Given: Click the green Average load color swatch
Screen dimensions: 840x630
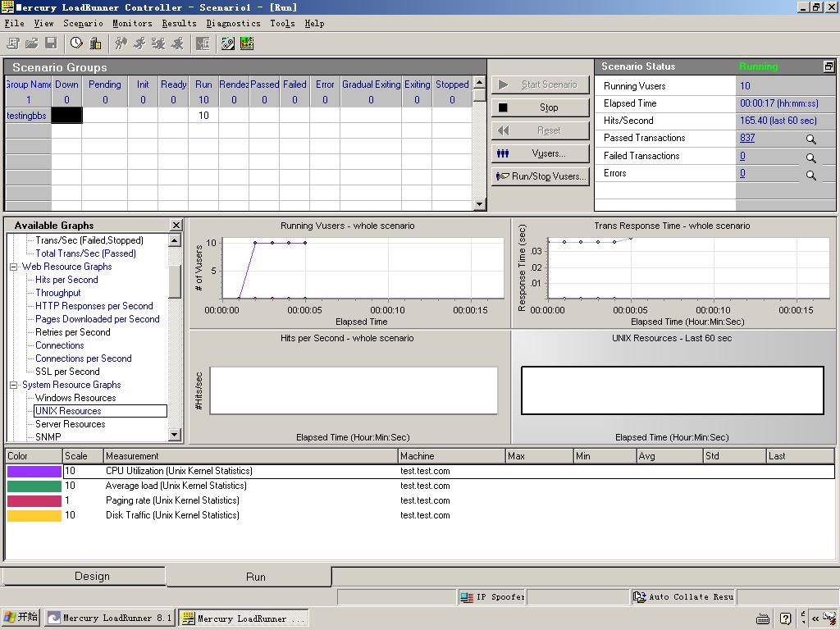Looking at the screenshot, I should (34, 486).
